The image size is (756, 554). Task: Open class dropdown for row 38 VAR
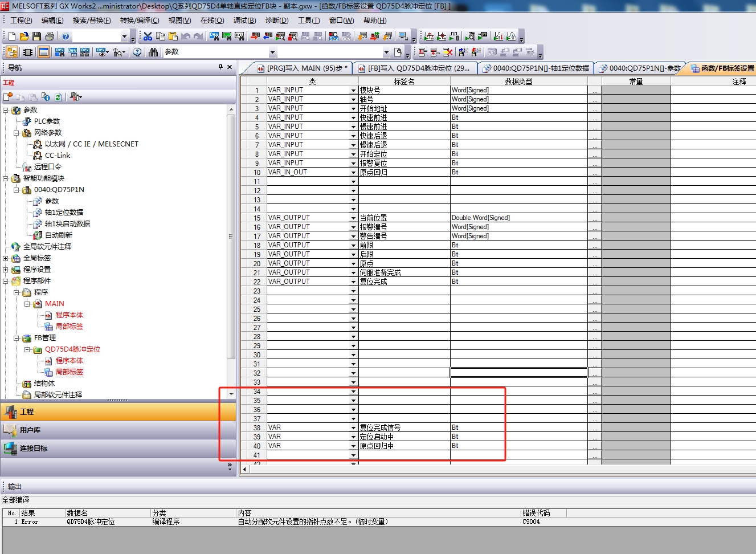coord(353,428)
